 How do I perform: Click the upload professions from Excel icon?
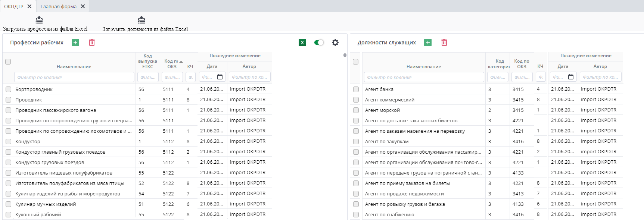pyautogui.click(x=39, y=20)
